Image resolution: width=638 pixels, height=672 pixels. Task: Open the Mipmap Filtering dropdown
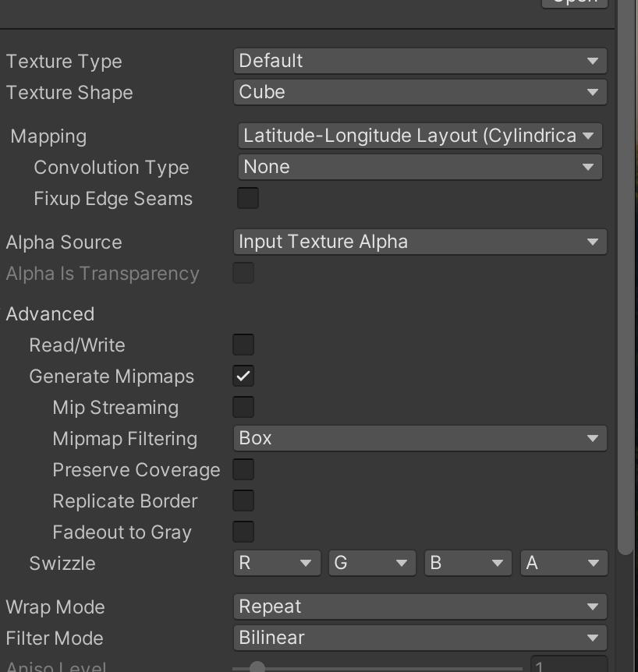click(420, 438)
